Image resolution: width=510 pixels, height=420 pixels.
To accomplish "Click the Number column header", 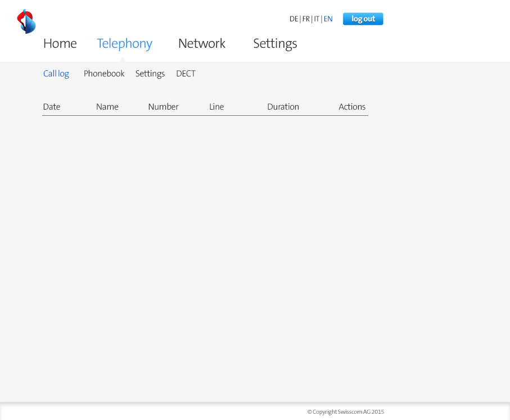I will click(163, 107).
